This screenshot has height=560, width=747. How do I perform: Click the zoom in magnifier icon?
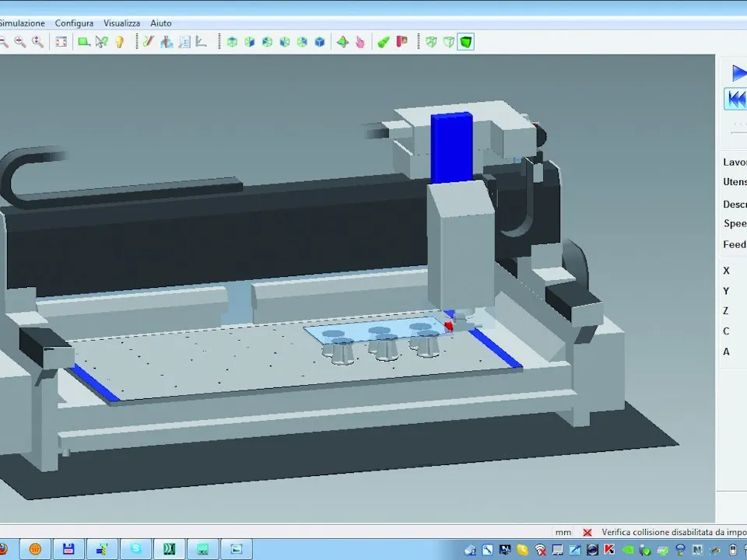pyautogui.click(x=20, y=42)
